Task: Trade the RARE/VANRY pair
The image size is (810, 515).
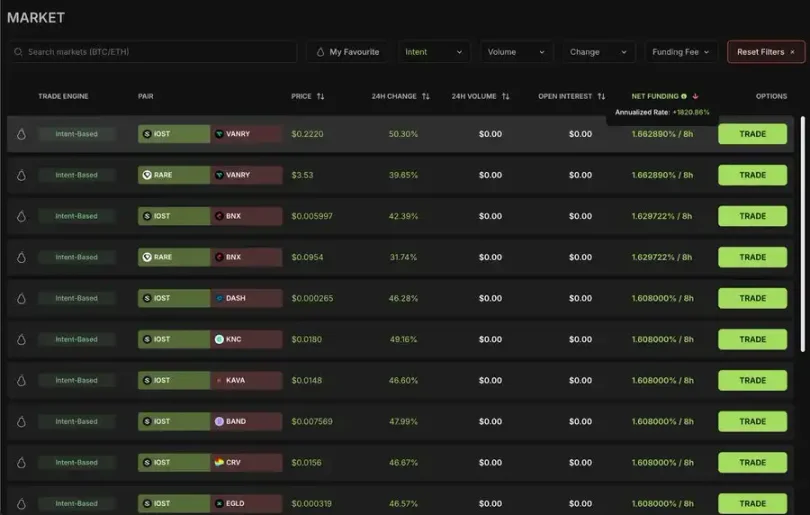Action: point(752,175)
